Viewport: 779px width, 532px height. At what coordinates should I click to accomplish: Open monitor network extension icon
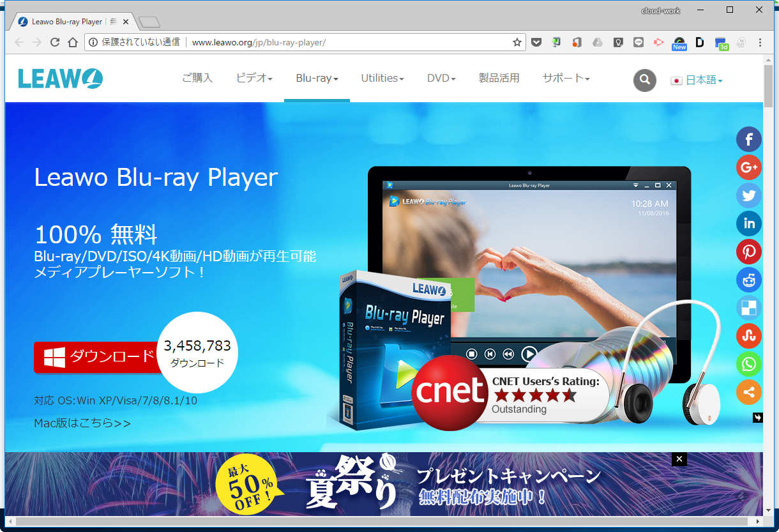tap(556, 42)
